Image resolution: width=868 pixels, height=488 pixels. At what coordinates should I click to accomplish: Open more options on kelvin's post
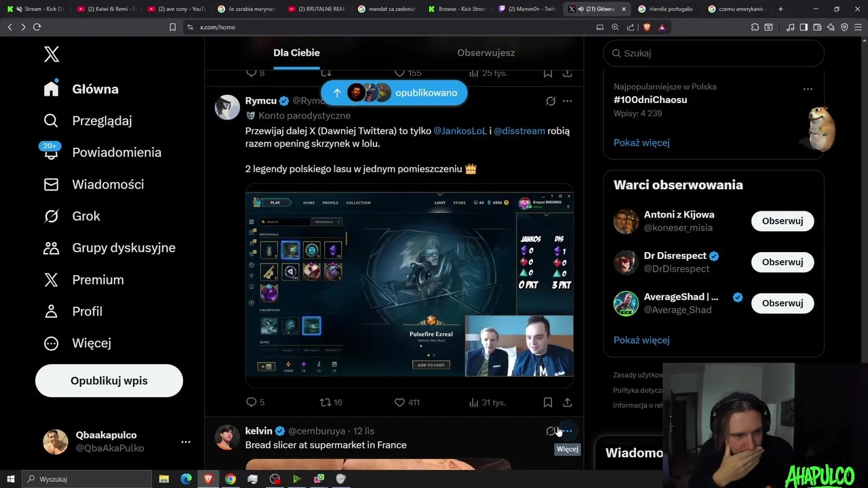568,431
